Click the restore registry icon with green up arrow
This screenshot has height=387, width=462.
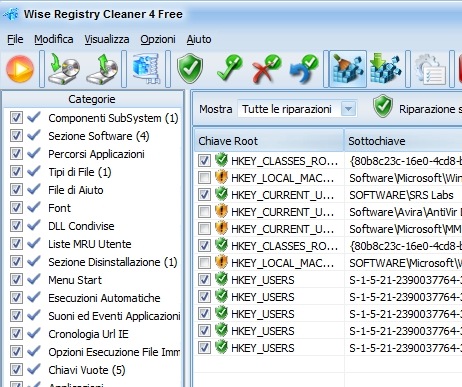click(102, 69)
